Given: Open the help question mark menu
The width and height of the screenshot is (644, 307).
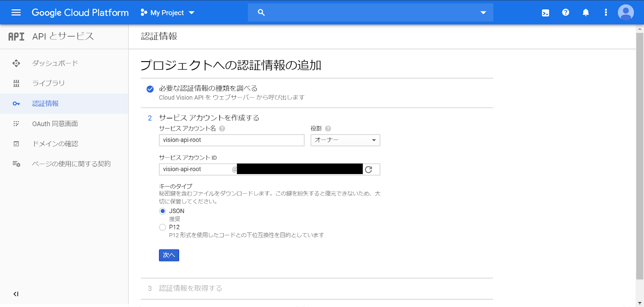Looking at the screenshot, I should click(566, 12).
